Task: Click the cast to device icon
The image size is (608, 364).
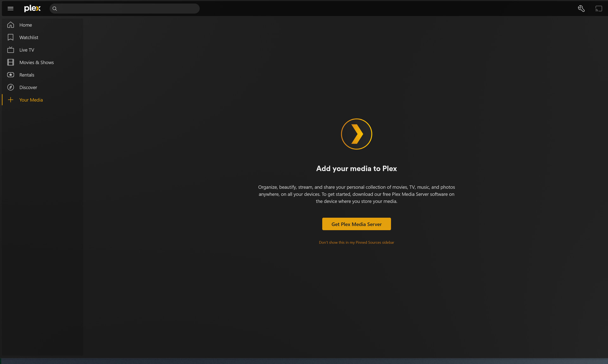Action: 598,9
